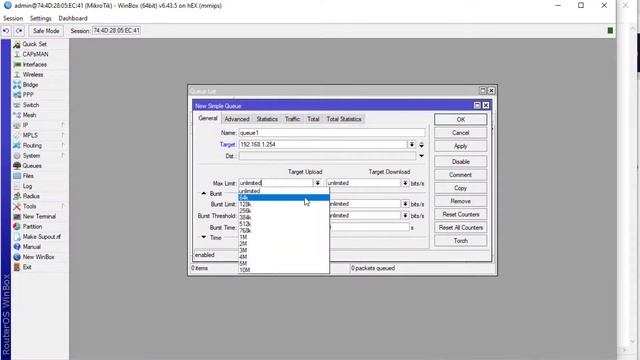Click Remove button

point(460,201)
